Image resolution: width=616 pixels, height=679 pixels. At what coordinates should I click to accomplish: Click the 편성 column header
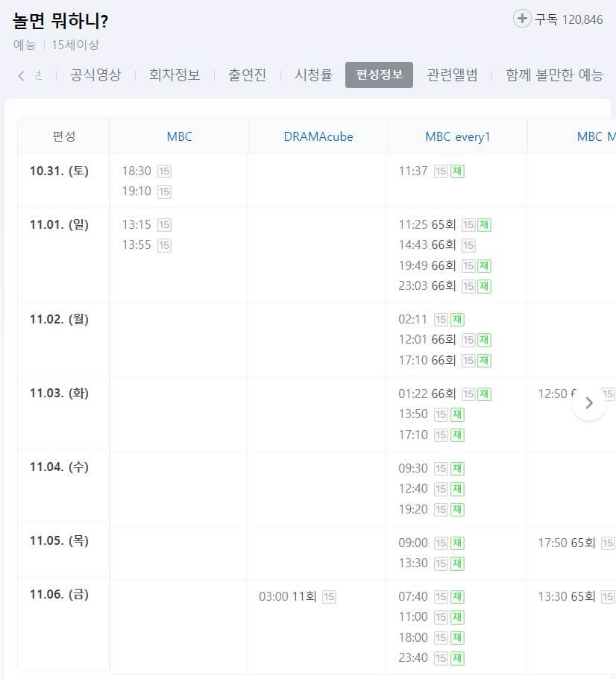pos(63,137)
